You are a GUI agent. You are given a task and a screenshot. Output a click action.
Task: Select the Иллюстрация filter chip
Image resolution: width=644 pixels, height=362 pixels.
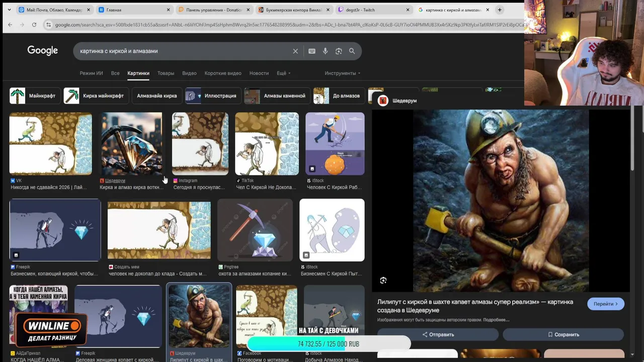pyautogui.click(x=213, y=96)
